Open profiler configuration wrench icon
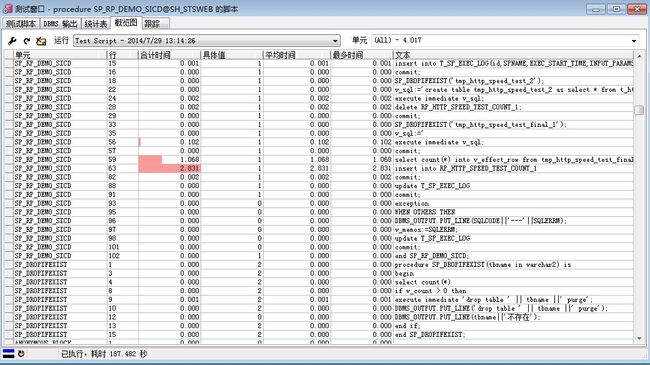 [12, 41]
